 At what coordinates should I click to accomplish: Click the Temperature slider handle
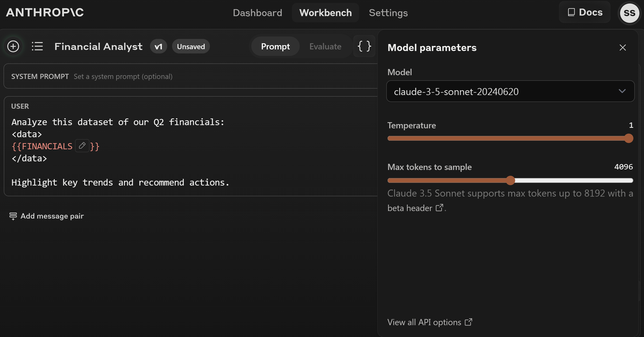(629, 139)
